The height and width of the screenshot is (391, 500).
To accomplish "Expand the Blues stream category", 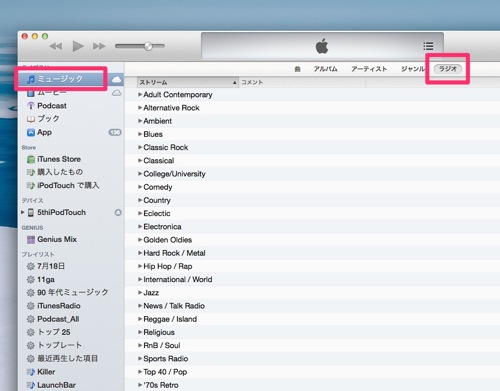I will (x=140, y=134).
